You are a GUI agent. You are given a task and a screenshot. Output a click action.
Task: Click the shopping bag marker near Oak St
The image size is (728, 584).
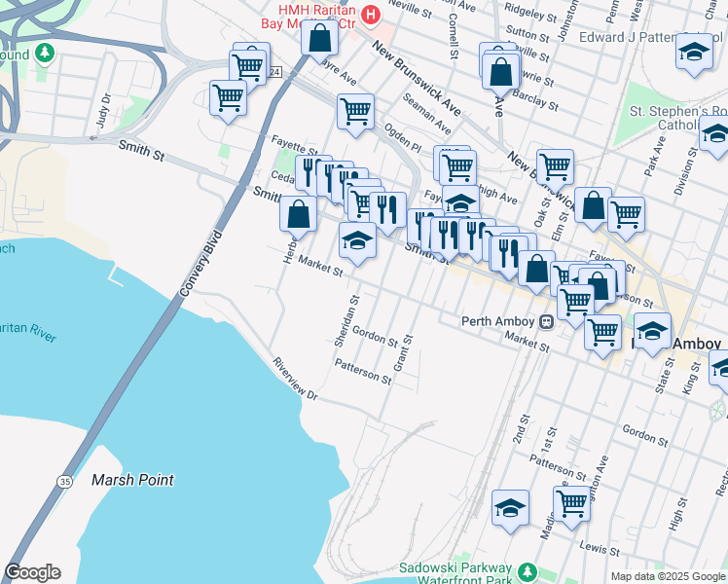click(593, 206)
